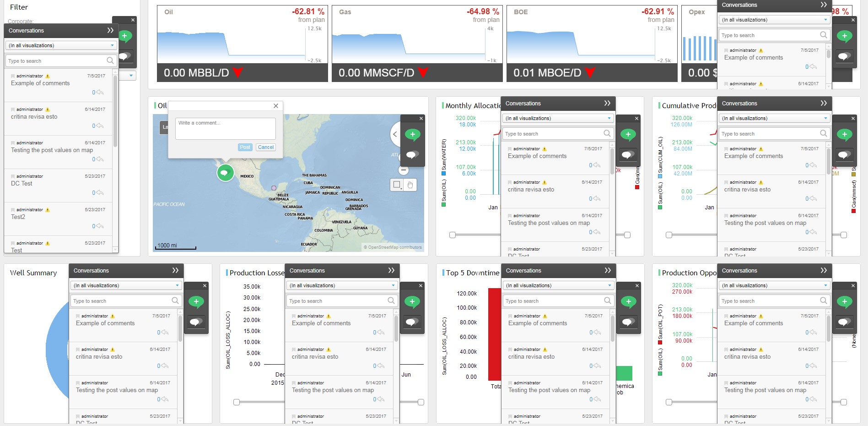Click the reply arrow on the Filter panel's DC Test comment
The height and width of the screenshot is (426, 868).
click(100, 193)
